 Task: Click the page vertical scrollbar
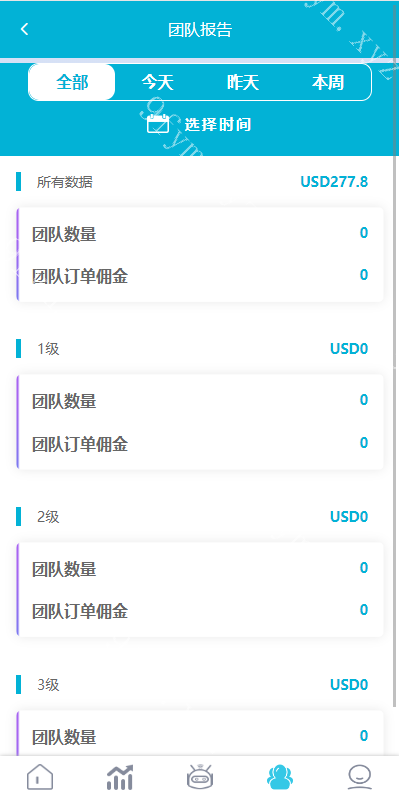tap(395, 354)
